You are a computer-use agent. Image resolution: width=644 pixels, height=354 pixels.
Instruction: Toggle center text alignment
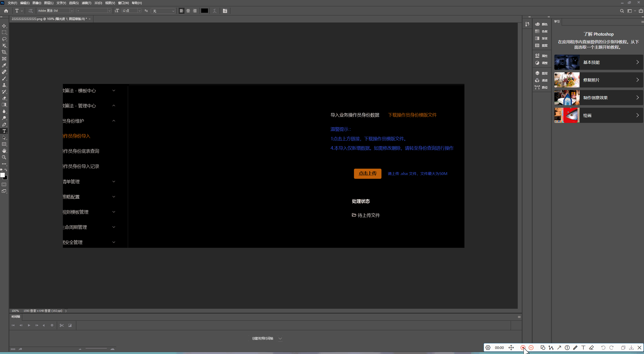tap(188, 11)
